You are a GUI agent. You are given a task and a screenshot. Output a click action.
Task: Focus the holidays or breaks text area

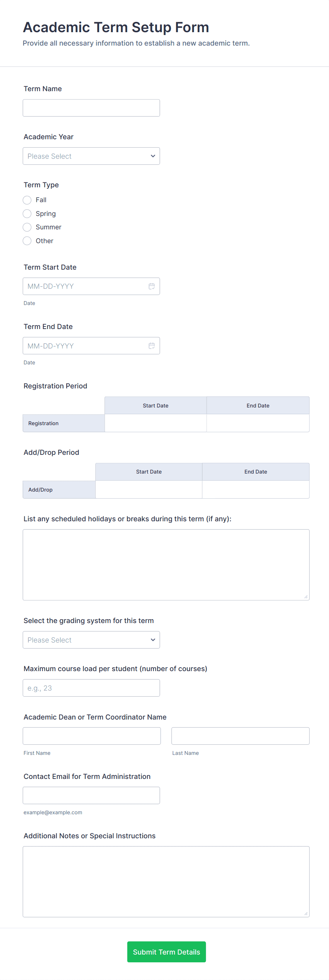click(166, 564)
